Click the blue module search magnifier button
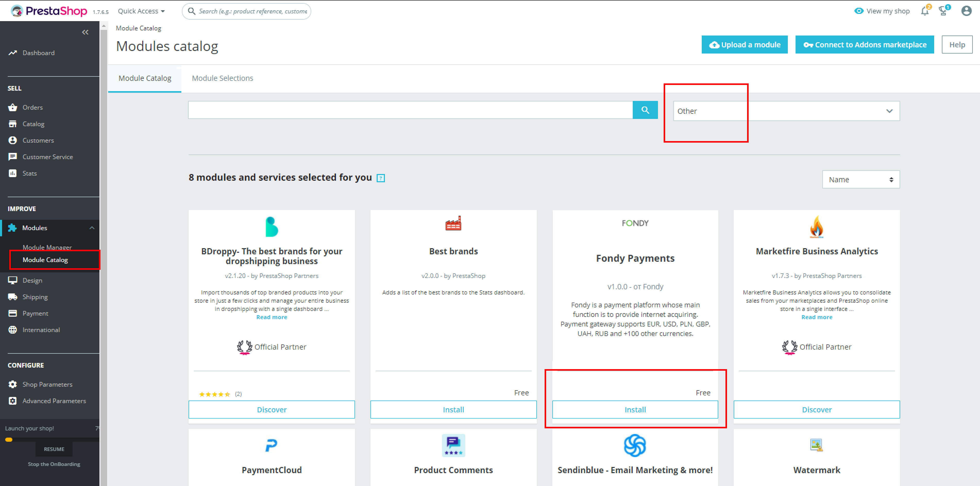 coord(645,110)
